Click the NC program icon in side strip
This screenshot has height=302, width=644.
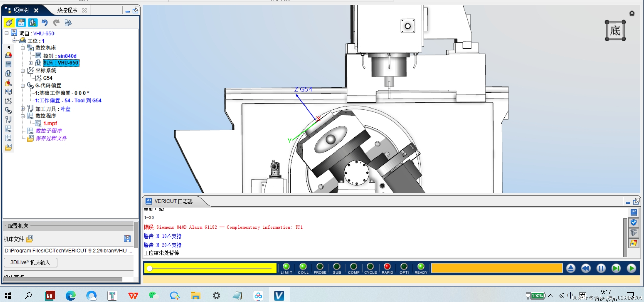9,129
